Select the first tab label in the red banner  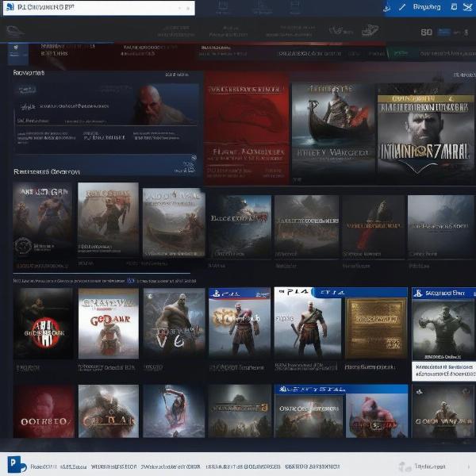tap(67, 50)
